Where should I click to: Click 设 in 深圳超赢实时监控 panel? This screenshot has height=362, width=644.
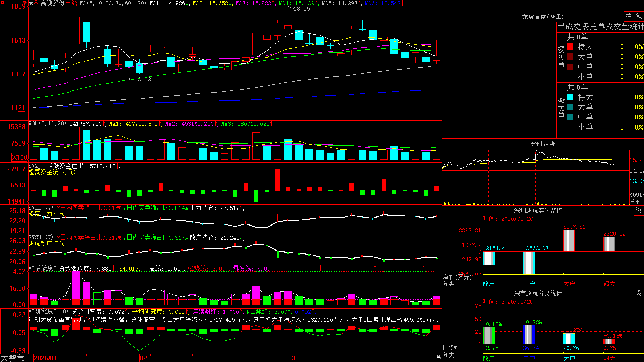639,210
